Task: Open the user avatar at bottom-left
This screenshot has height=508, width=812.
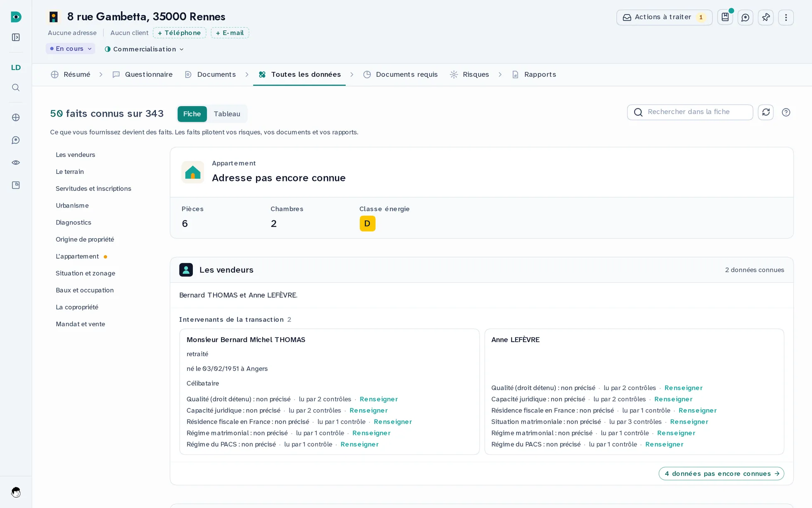Action: point(16,492)
